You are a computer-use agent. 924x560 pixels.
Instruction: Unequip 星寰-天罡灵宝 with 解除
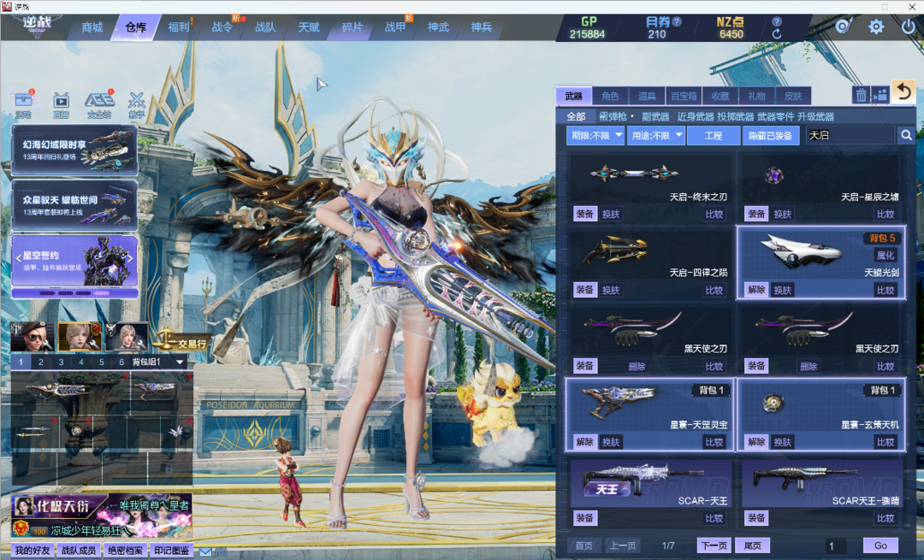[584, 442]
